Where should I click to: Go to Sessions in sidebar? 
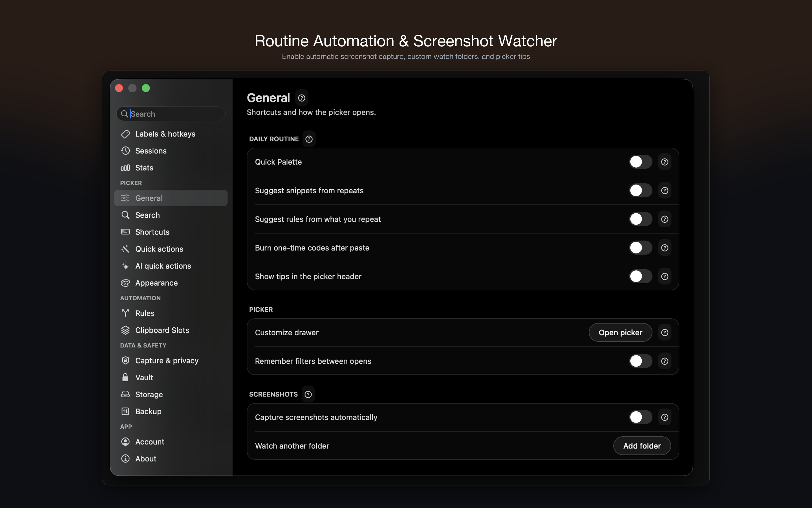[171, 150]
